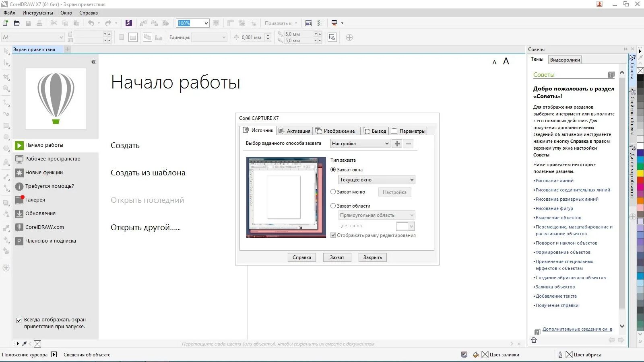Select the Захват области radio button
The image size is (644, 362).
(333, 206)
